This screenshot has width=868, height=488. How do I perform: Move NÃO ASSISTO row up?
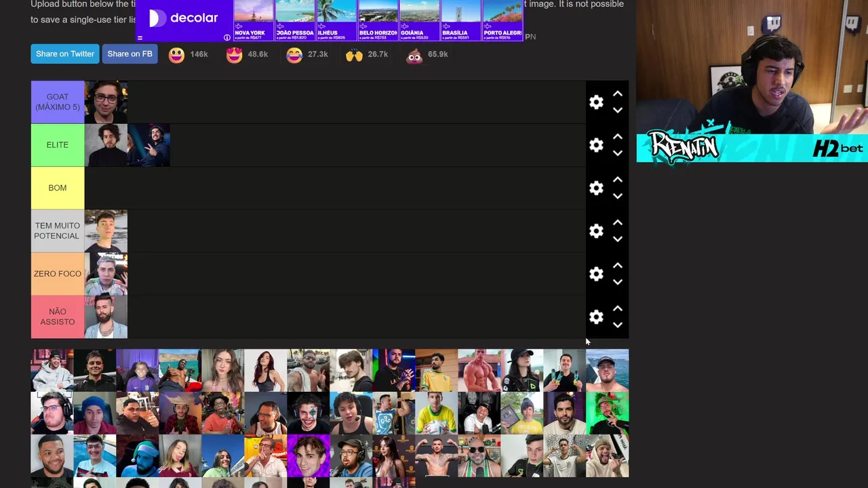point(618,308)
